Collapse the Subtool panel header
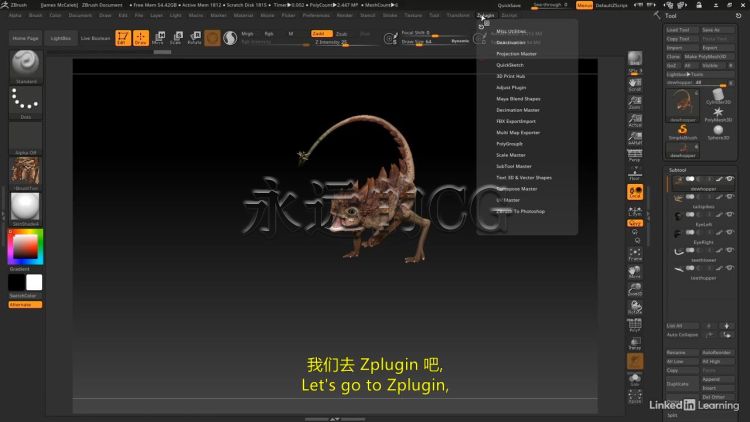This screenshot has width=750, height=422. pyautogui.click(x=677, y=170)
